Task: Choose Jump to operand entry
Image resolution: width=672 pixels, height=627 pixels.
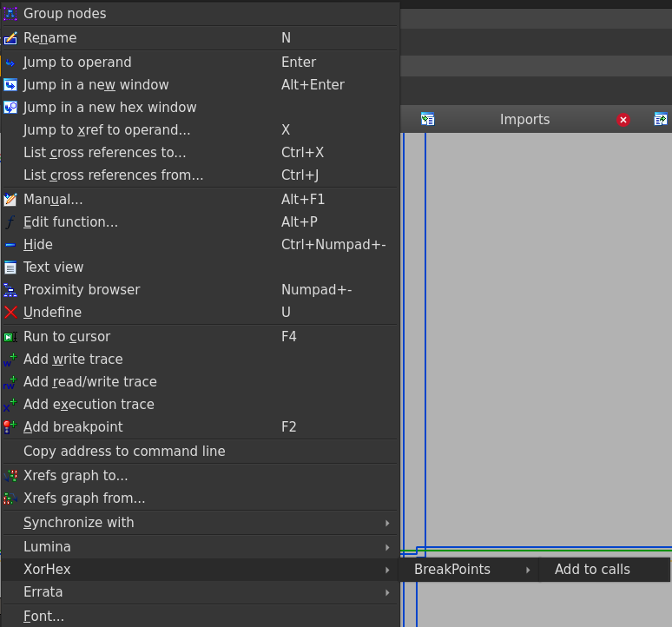Action: (x=200, y=63)
